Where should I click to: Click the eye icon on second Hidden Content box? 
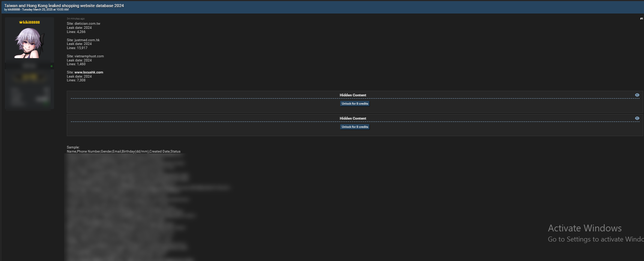637,118
